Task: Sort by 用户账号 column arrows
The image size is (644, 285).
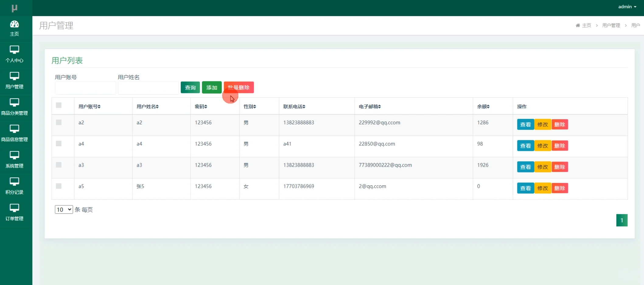Action: 99,107
